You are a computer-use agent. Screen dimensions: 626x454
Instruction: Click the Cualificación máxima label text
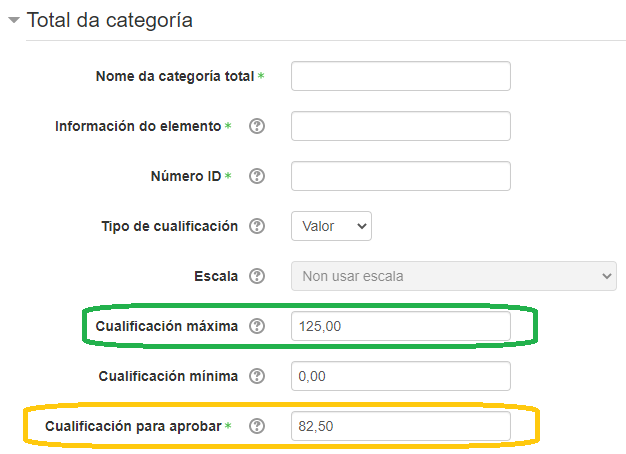pos(167,326)
